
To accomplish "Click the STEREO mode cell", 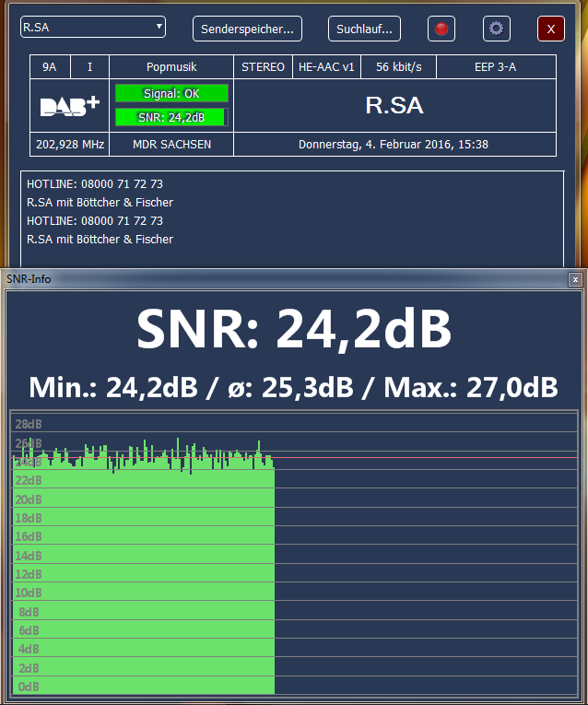I will coord(264,67).
